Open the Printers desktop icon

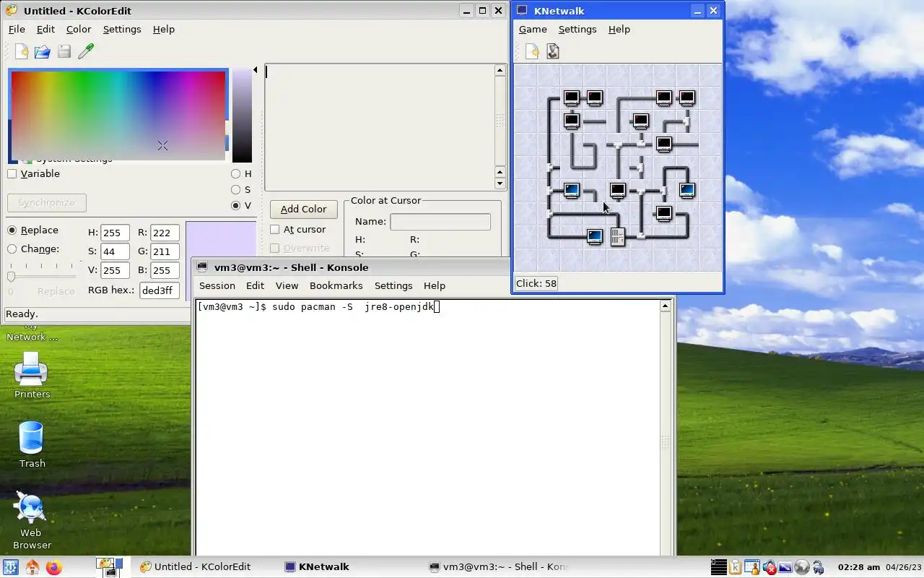point(32,375)
